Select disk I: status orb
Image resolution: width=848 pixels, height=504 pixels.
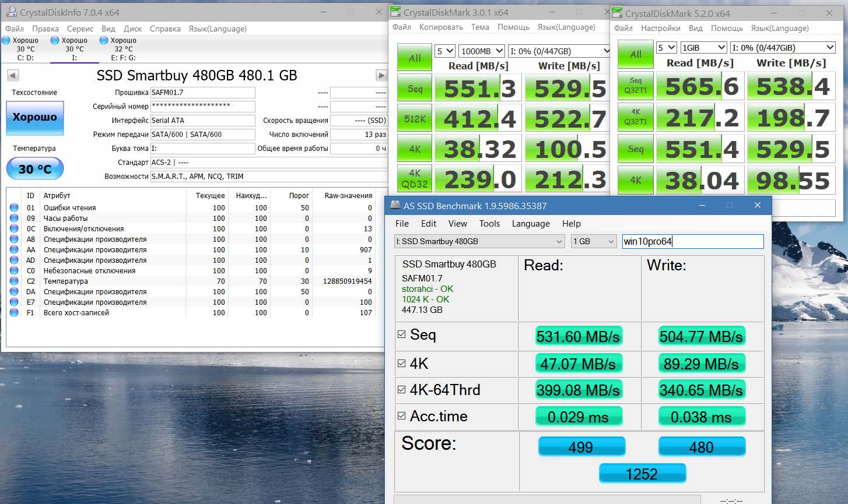click(55, 40)
